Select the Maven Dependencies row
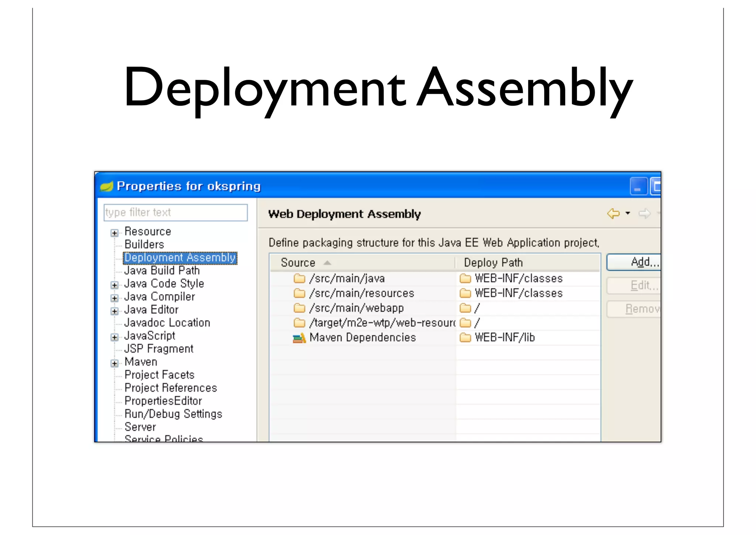 tap(435, 337)
